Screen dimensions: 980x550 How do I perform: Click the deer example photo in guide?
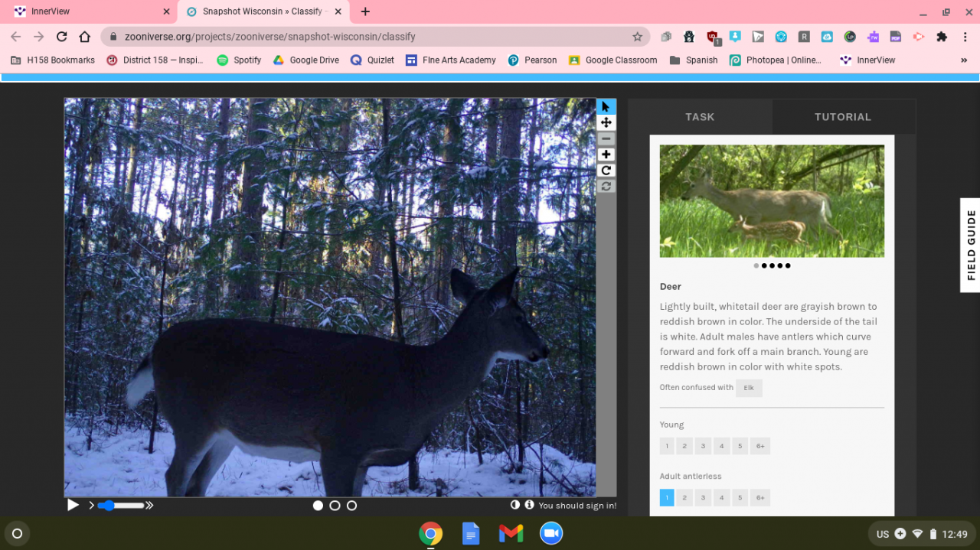[772, 201]
